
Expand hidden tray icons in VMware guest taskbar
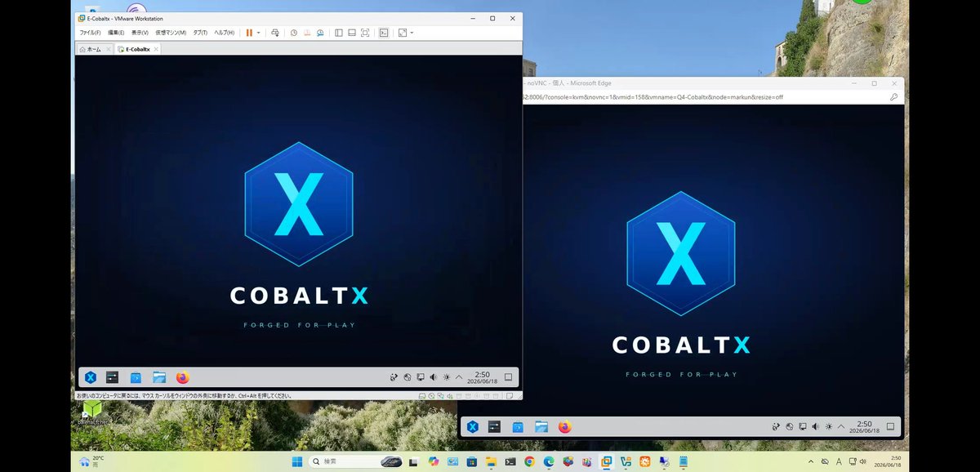click(x=459, y=377)
